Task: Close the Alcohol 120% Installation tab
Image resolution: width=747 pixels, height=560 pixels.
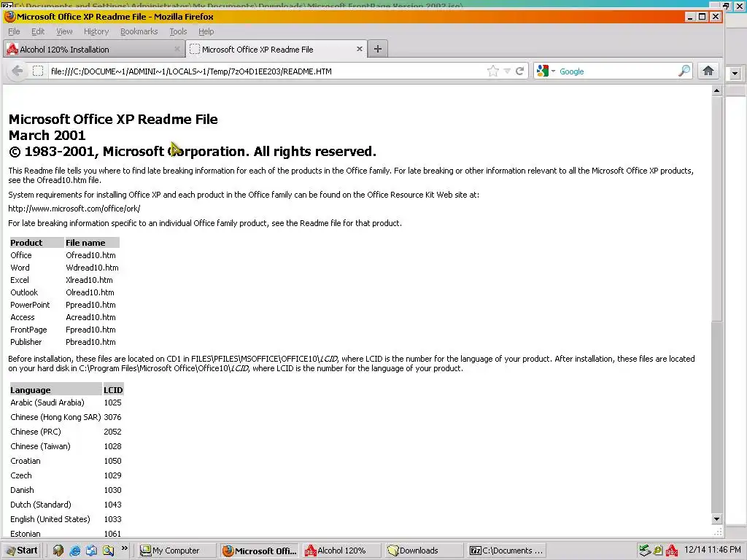Action: pyautogui.click(x=177, y=49)
